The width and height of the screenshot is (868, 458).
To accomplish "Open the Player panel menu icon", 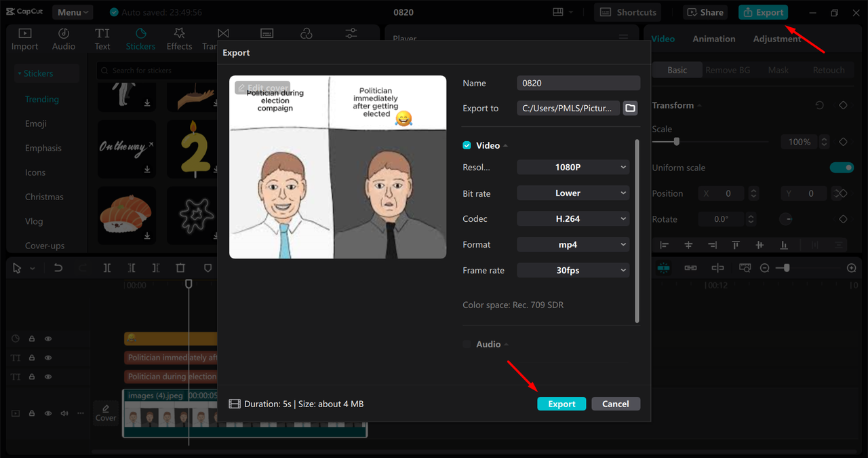I will click(x=623, y=38).
